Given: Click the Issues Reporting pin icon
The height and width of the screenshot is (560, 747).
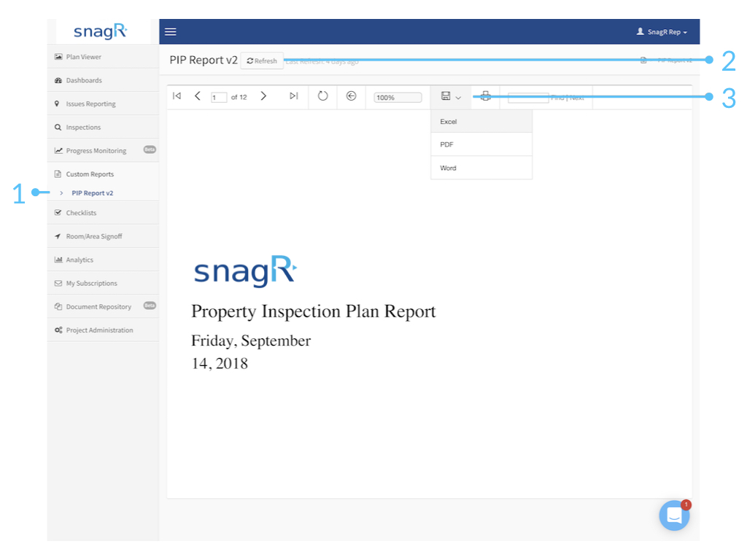Looking at the screenshot, I should (x=57, y=104).
